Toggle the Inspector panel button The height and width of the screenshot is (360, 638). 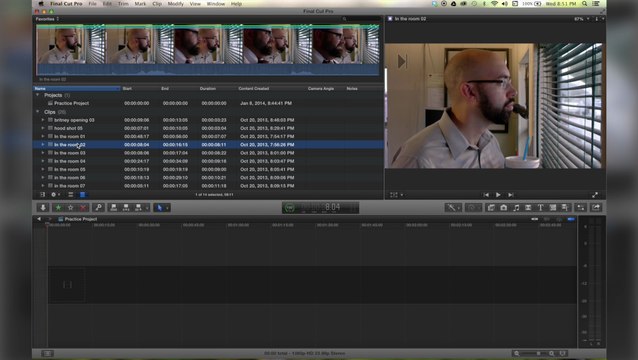tap(581, 207)
